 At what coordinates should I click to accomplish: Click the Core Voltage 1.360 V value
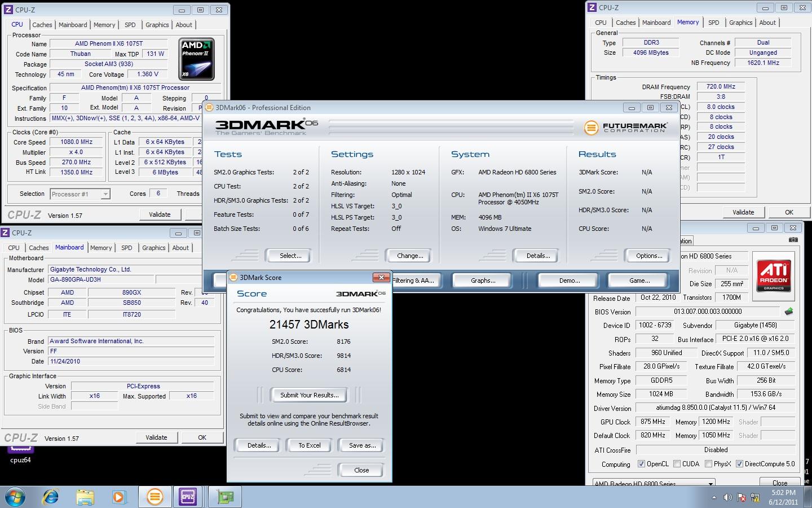click(x=148, y=74)
